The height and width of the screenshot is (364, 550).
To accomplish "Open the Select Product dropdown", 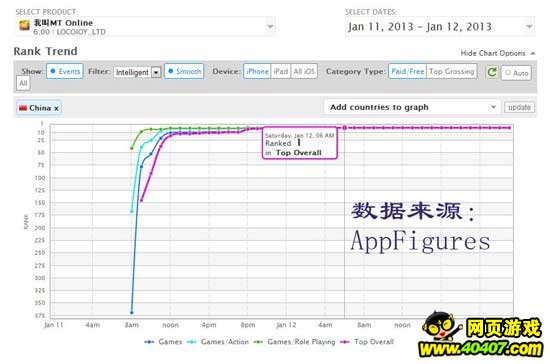I will pyautogui.click(x=146, y=27).
